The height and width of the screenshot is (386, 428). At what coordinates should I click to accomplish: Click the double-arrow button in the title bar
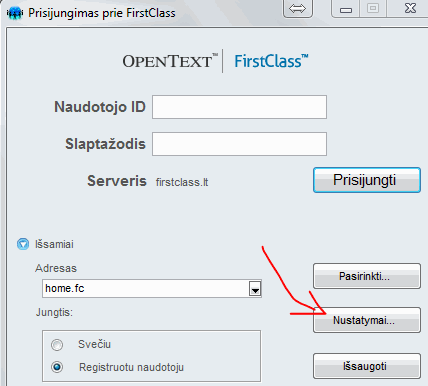coord(298,8)
